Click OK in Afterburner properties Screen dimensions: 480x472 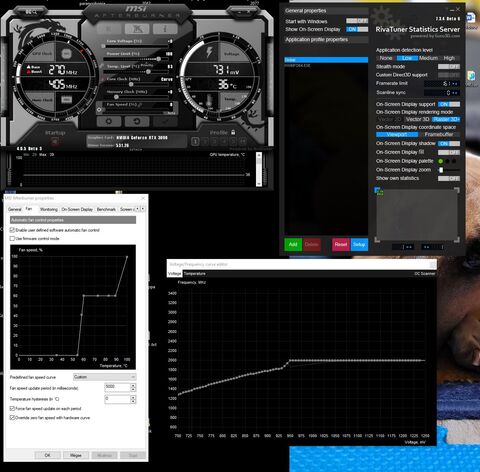48,455
